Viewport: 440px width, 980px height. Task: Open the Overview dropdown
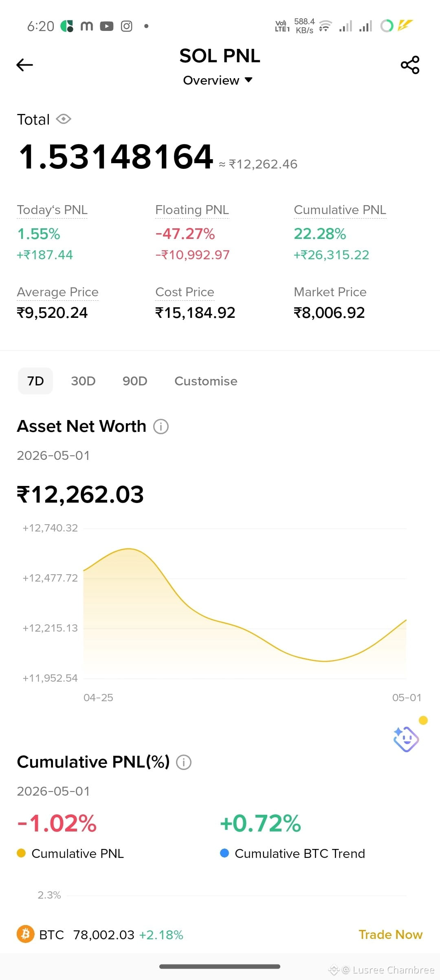[218, 80]
